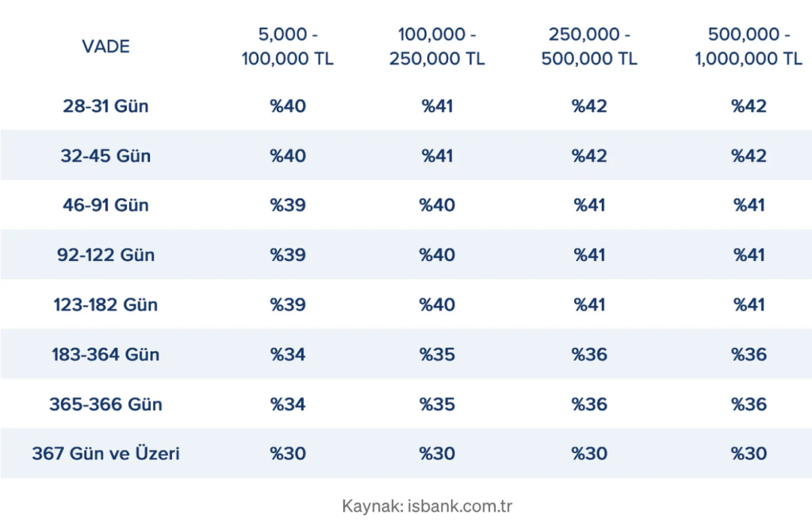Screen dimensions: 812x522
Task: Click %40 rate in the 32-45 Gün row
Action: (288, 155)
